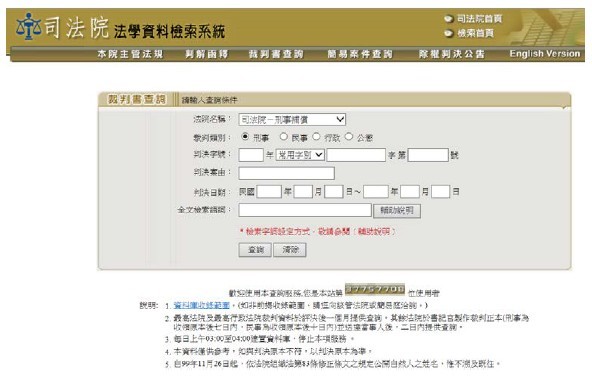Open 簡易案件查詢 menu item
Screen dimensions: 592x378
point(360,54)
